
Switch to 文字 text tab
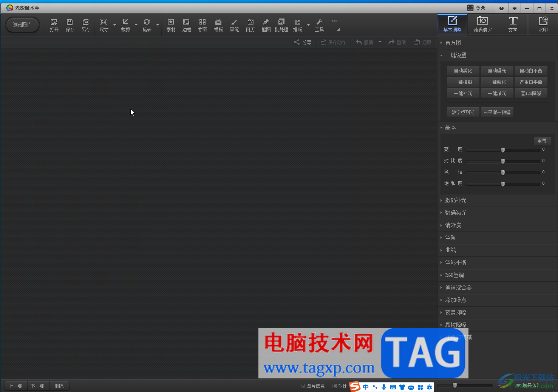[x=513, y=25]
